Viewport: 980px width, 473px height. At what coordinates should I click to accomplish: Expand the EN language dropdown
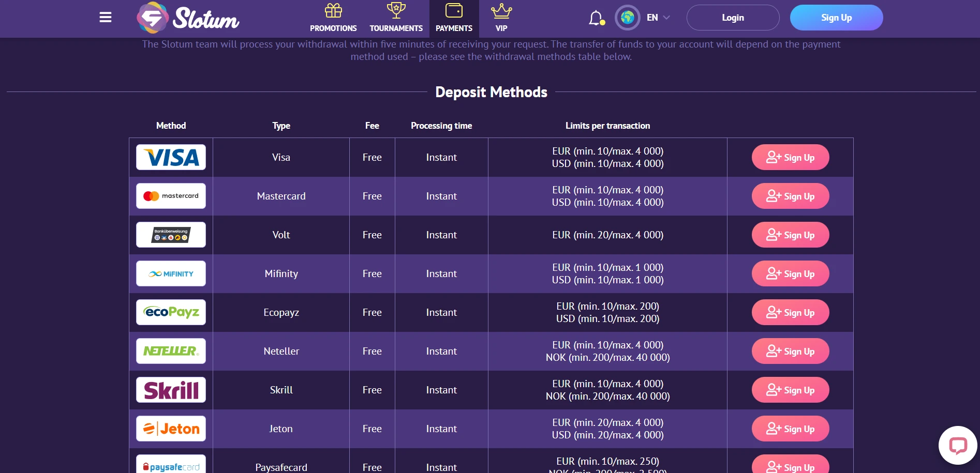[658, 18]
